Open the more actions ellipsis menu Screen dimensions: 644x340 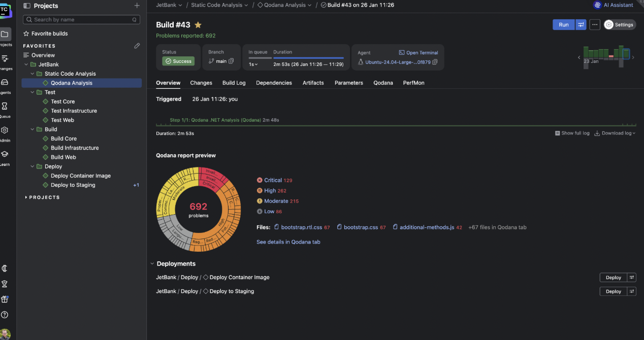point(595,24)
